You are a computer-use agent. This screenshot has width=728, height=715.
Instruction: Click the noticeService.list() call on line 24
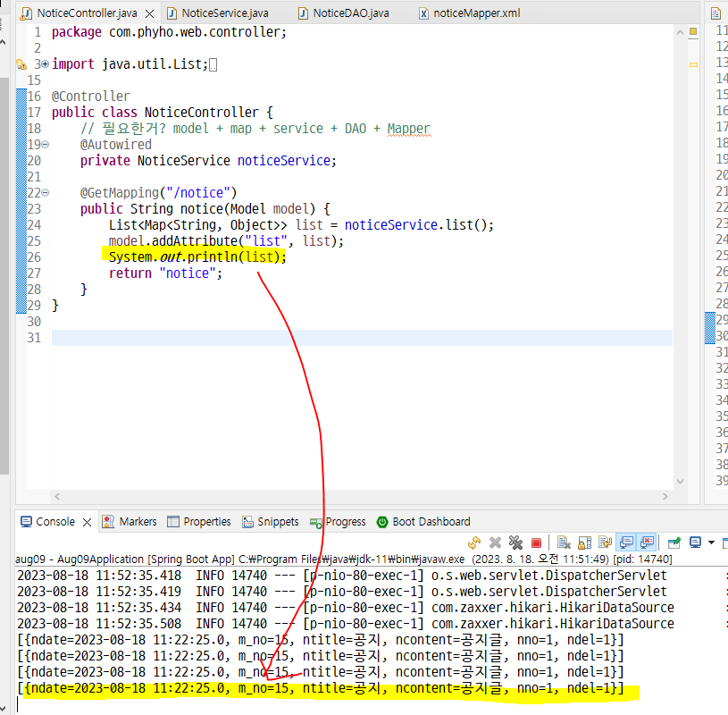(x=418, y=225)
